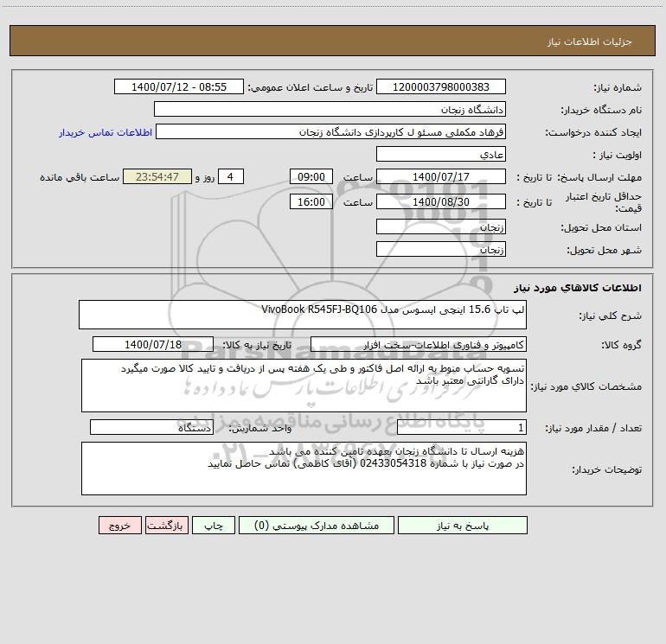Click the 16:00 validity time field
Screen dimensions: 666x644
click(311, 201)
